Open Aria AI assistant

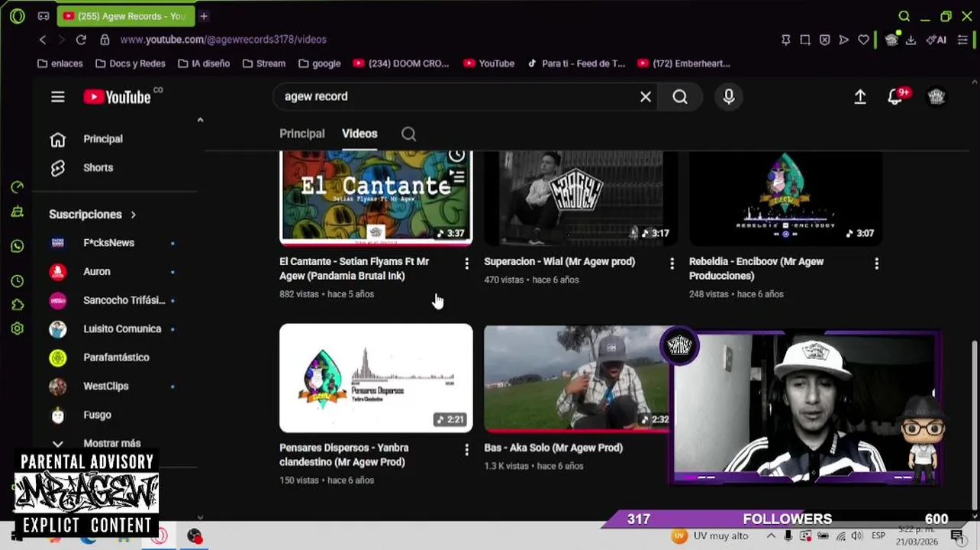point(936,40)
